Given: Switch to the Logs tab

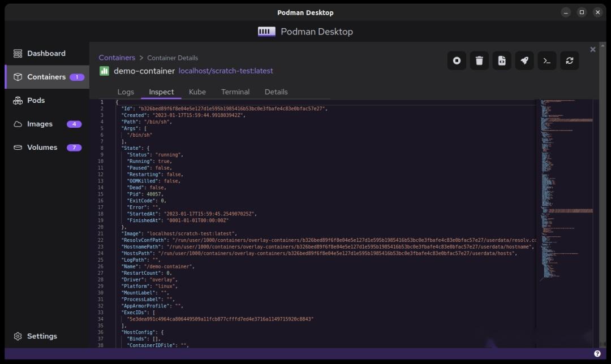Looking at the screenshot, I should point(126,92).
